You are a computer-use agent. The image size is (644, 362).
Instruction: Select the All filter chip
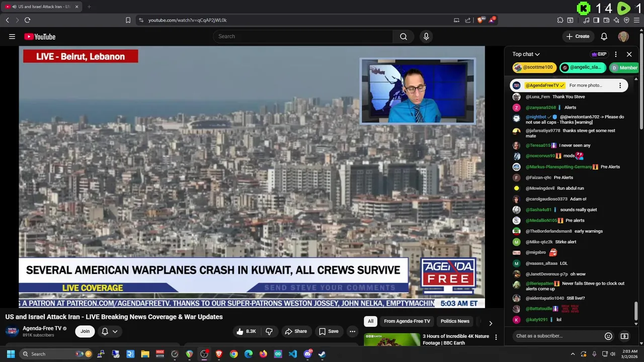coord(370,321)
